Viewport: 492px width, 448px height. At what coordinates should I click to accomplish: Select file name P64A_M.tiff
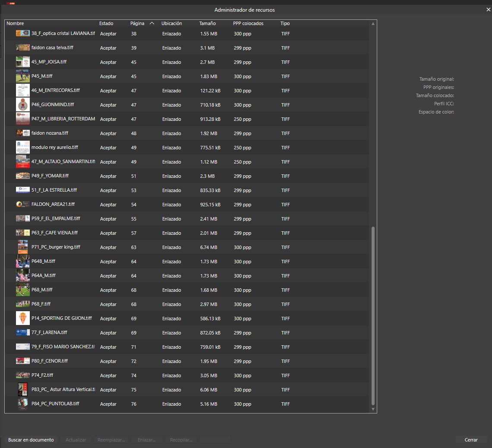(43, 275)
